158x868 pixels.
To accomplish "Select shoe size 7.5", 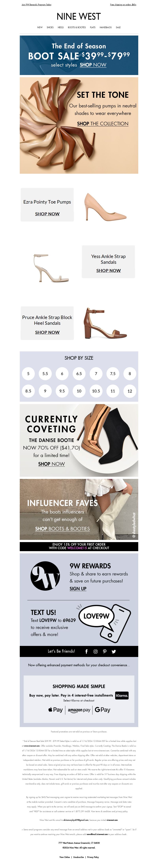I will (113, 373).
